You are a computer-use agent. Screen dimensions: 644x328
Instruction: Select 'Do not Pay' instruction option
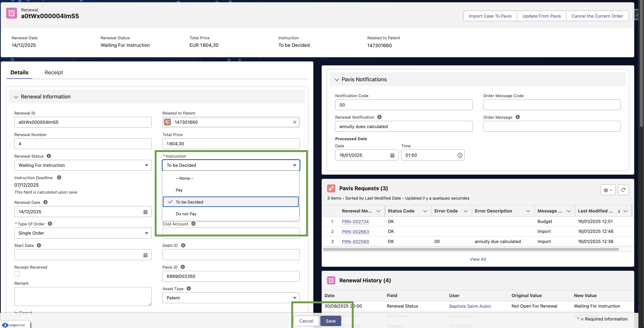click(186, 214)
